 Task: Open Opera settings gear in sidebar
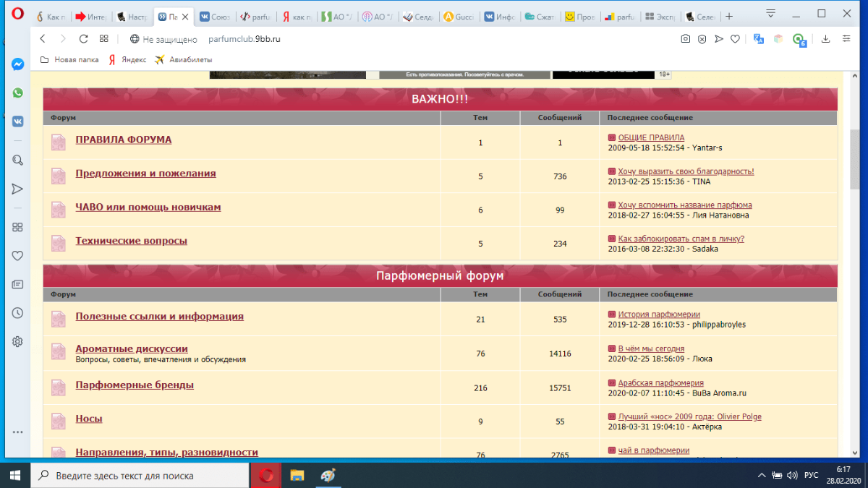point(17,341)
